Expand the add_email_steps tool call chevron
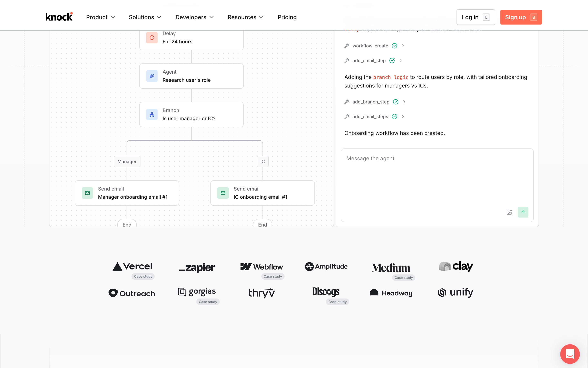 pos(403,117)
